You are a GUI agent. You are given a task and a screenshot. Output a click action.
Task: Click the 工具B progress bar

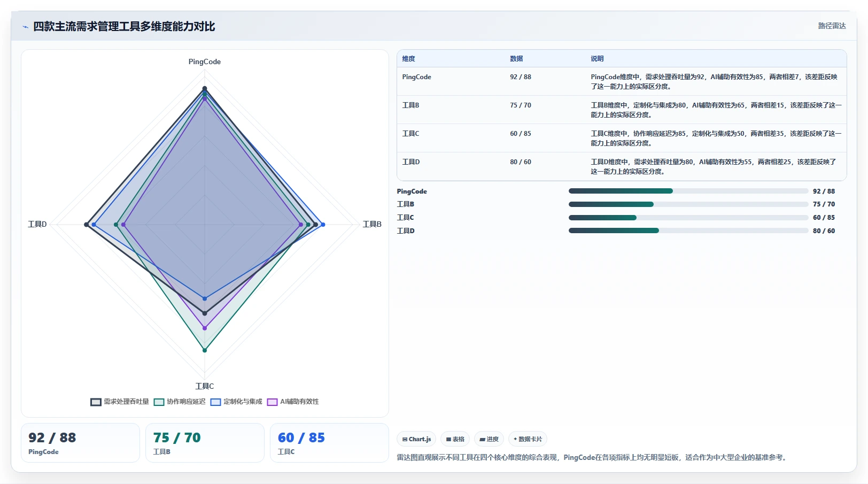[688, 204]
